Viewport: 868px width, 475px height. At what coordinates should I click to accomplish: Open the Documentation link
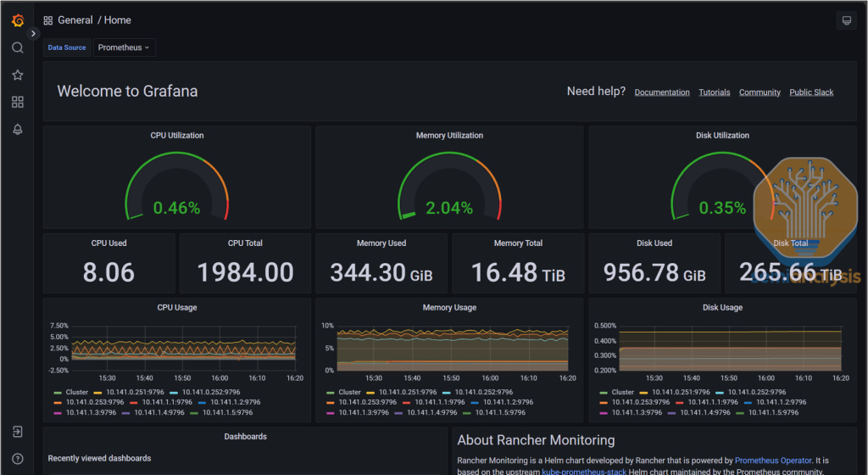coord(662,92)
